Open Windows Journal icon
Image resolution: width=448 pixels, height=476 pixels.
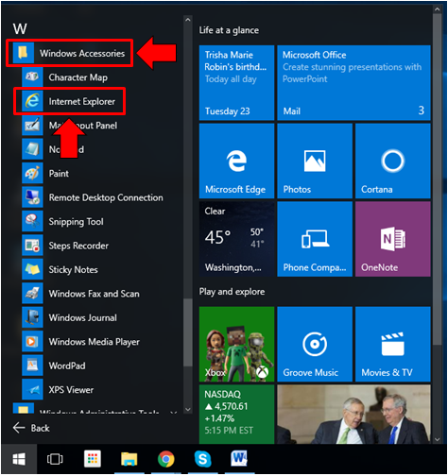32,317
